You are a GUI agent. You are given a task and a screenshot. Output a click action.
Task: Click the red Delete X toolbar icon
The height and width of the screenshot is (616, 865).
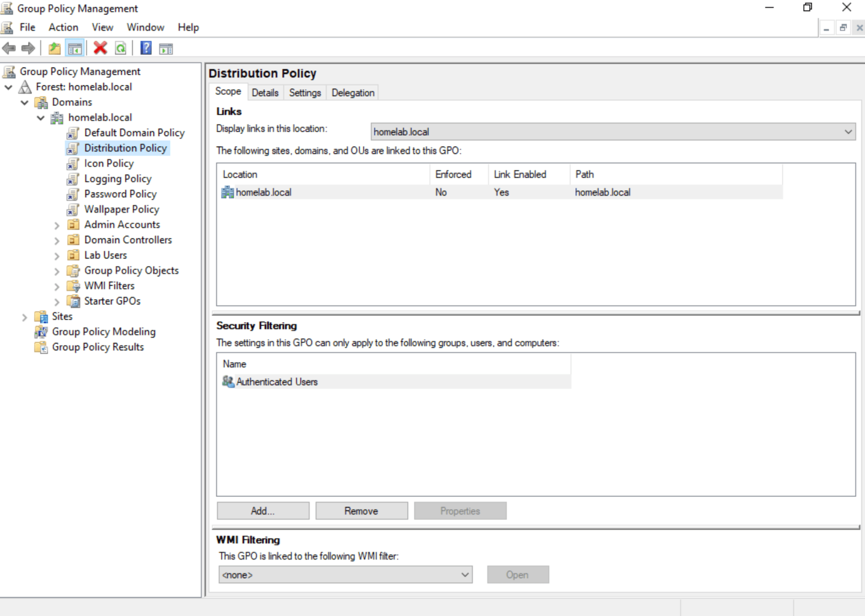100,48
